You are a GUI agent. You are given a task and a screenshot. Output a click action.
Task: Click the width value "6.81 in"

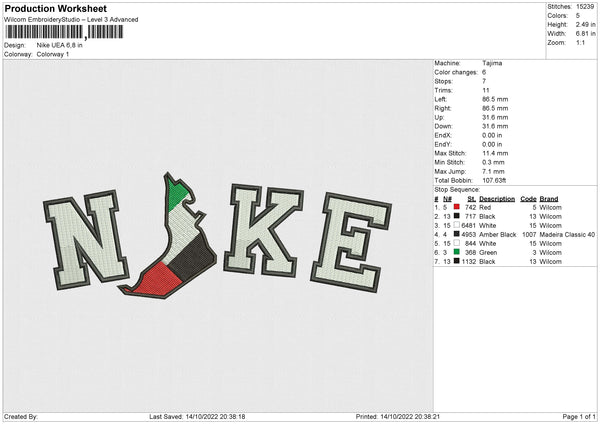click(585, 34)
